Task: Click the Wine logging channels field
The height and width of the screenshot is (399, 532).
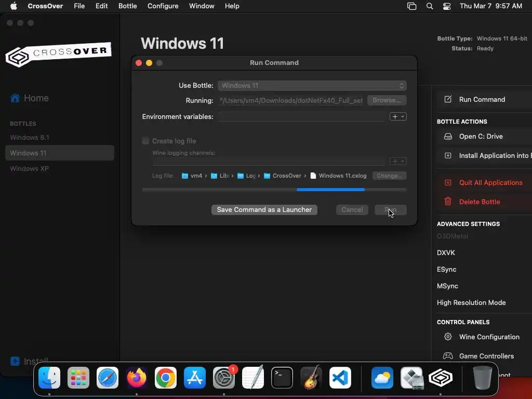Action: 269,161
